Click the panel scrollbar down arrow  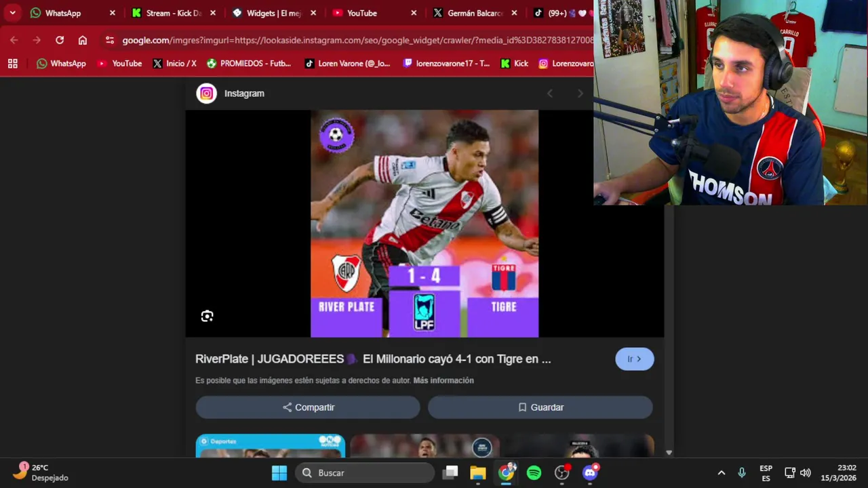(669, 452)
